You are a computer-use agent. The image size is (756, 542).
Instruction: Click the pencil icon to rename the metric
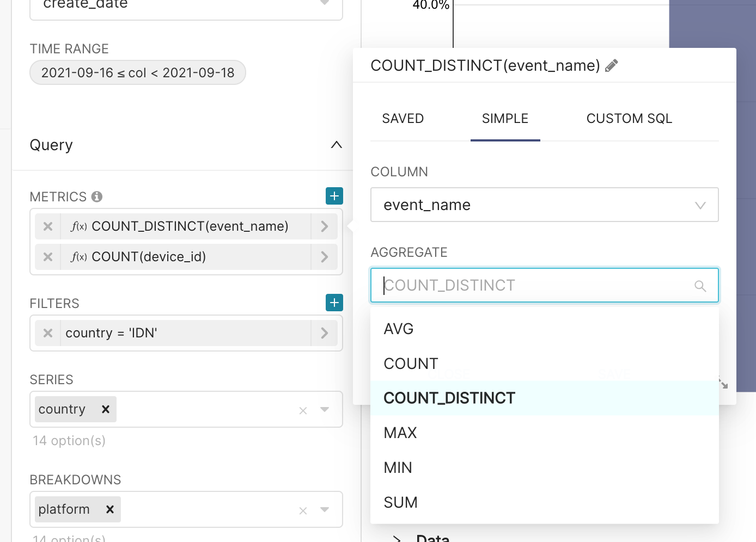point(612,65)
